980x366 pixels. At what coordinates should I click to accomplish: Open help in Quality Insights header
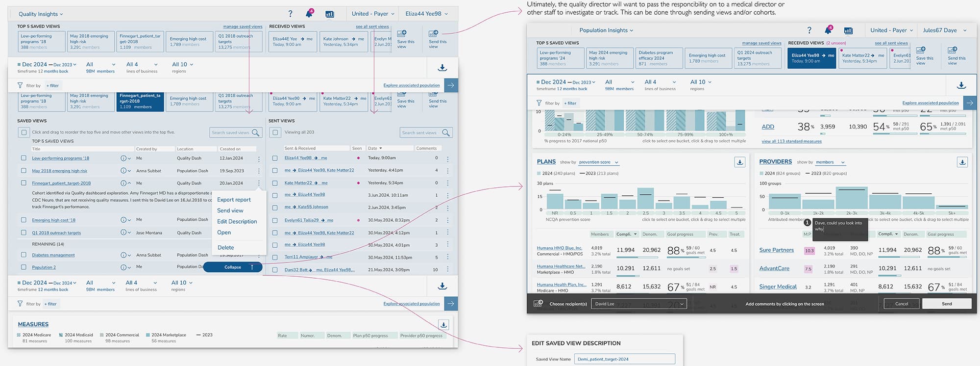290,14
